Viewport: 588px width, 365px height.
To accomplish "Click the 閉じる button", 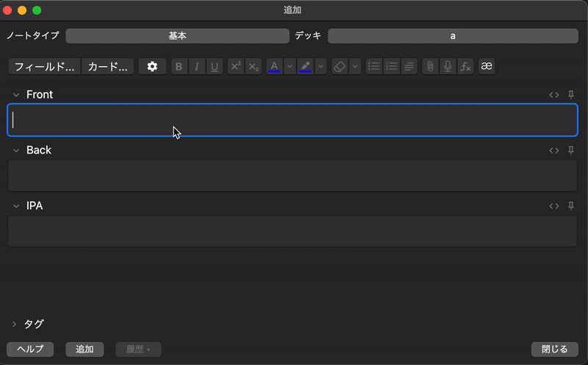I will [x=555, y=350].
